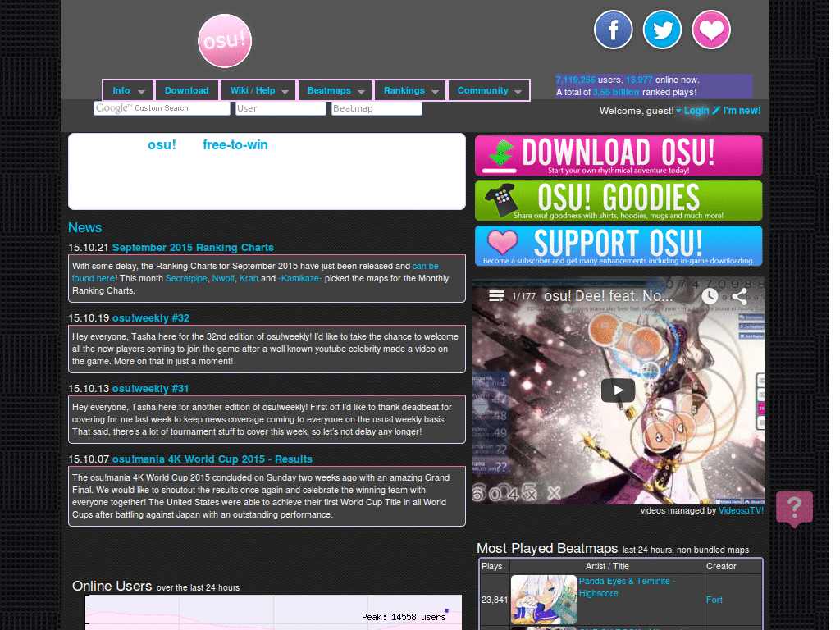The width and height of the screenshot is (840, 630).
Task: Click the Download osu! banner
Action: [x=618, y=155]
